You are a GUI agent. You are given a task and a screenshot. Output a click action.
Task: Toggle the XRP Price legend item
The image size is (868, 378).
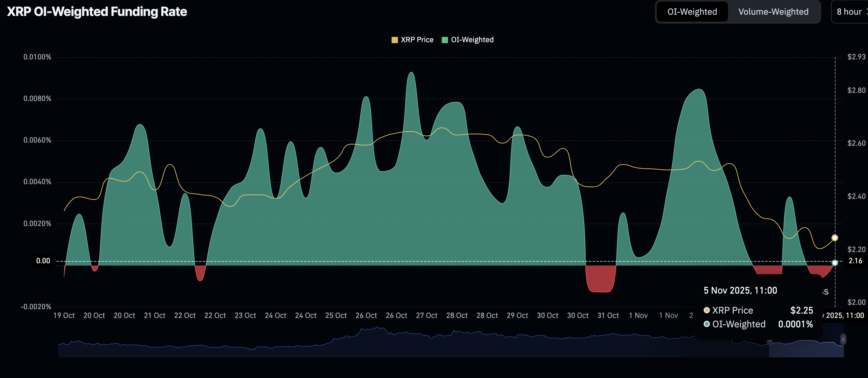click(x=412, y=39)
